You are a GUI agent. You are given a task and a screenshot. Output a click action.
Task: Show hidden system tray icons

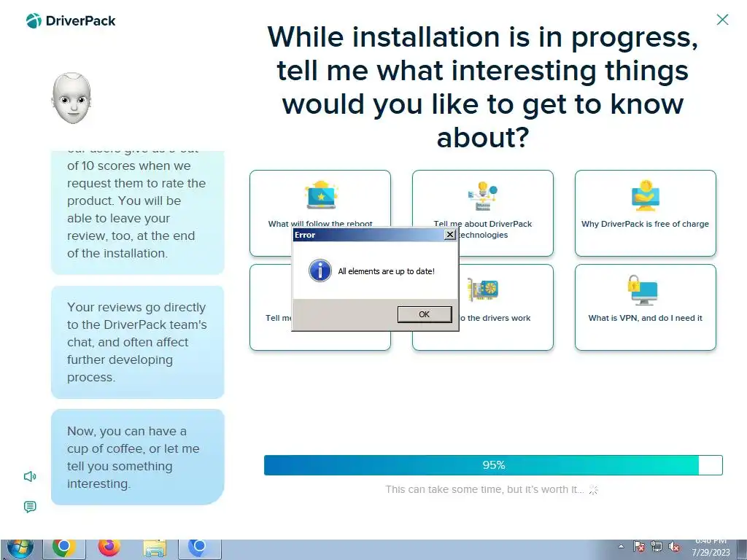(x=621, y=546)
